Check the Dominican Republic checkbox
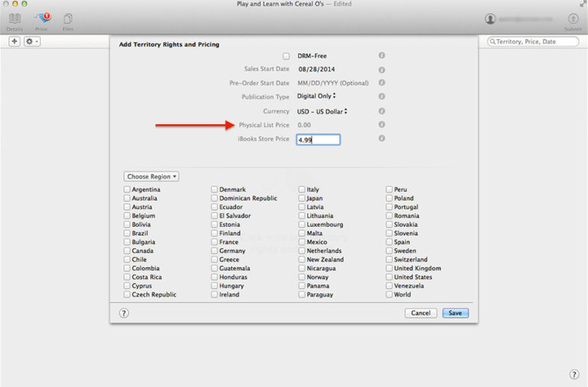 214,198
